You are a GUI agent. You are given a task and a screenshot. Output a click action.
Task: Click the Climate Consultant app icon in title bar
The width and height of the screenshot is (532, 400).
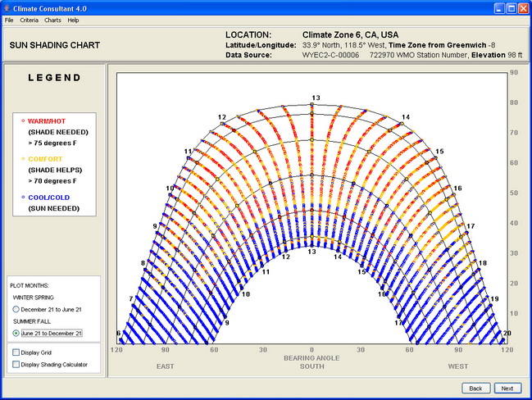(7, 8)
